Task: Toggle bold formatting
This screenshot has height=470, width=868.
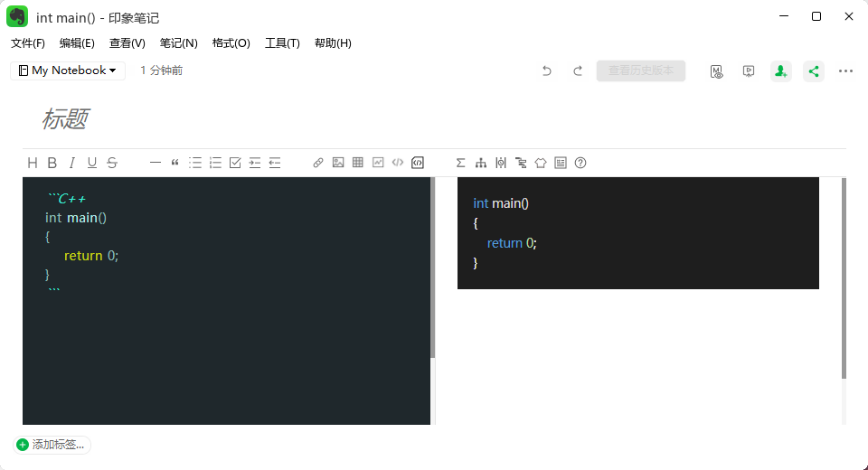Action: click(x=52, y=163)
